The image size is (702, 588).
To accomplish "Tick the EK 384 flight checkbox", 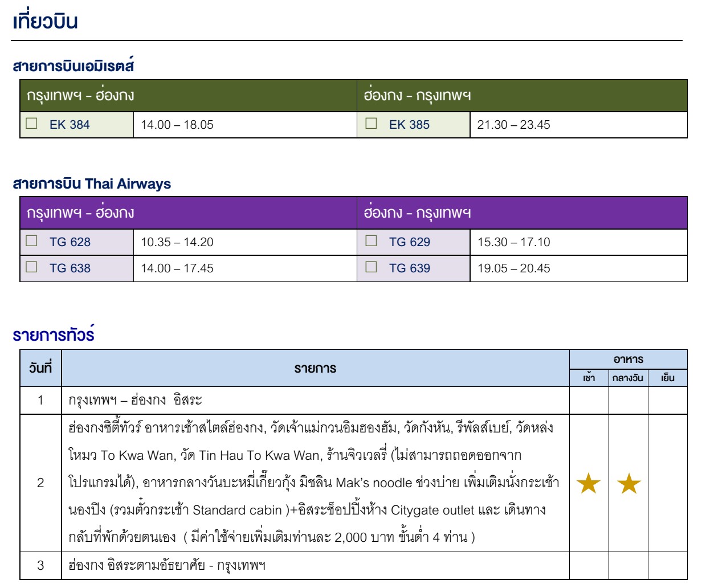I will pyautogui.click(x=32, y=124).
